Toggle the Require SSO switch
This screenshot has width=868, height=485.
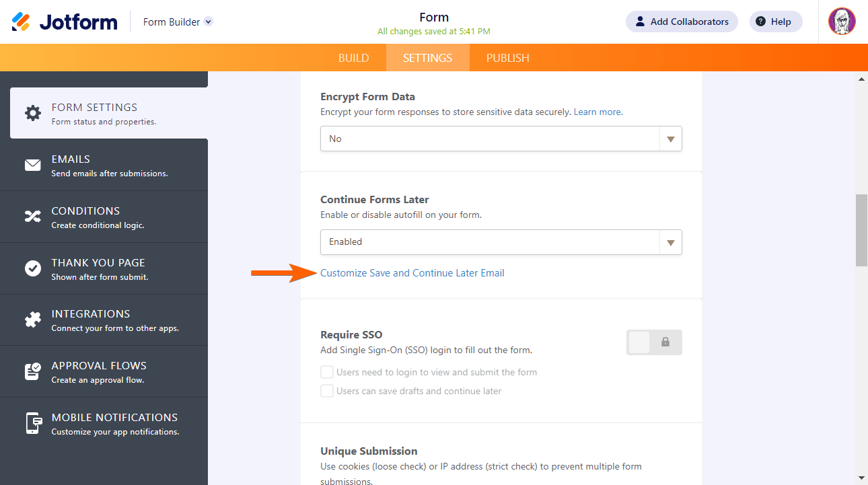(x=654, y=342)
